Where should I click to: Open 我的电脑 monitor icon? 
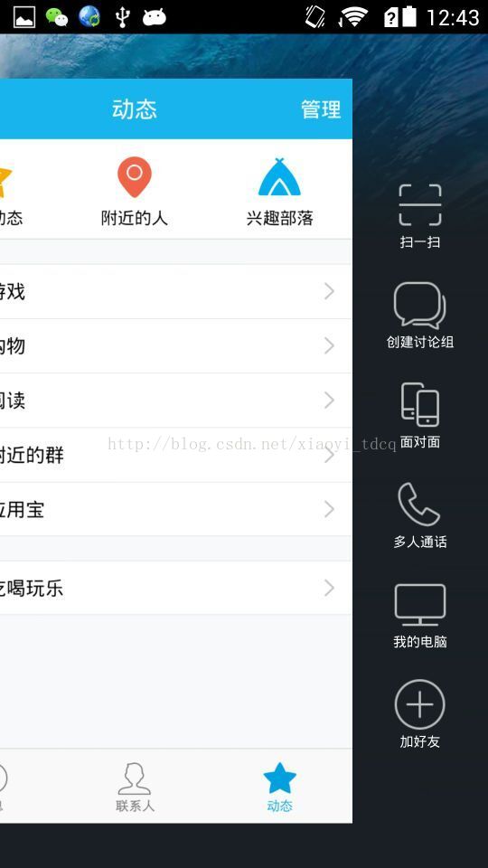(x=420, y=605)
